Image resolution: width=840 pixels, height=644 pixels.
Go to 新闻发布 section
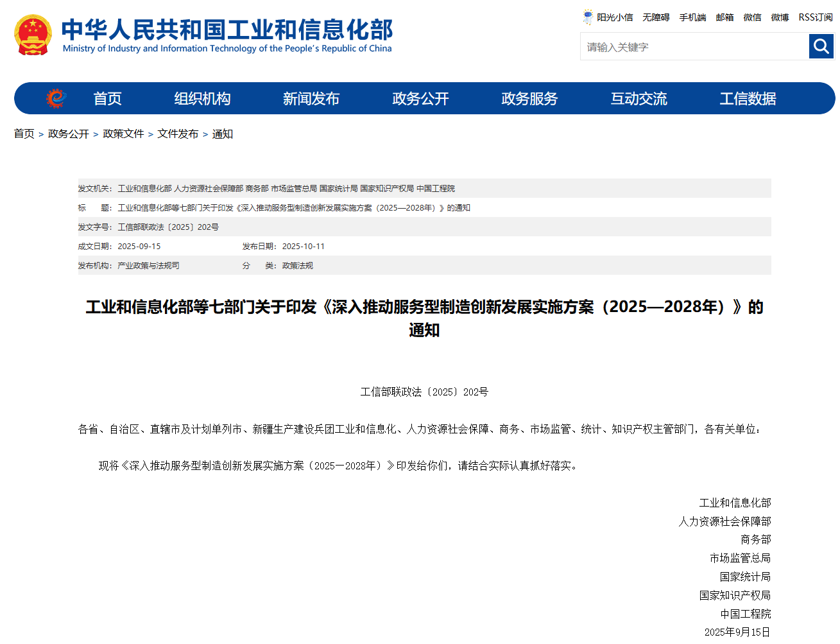pos(311,99)
